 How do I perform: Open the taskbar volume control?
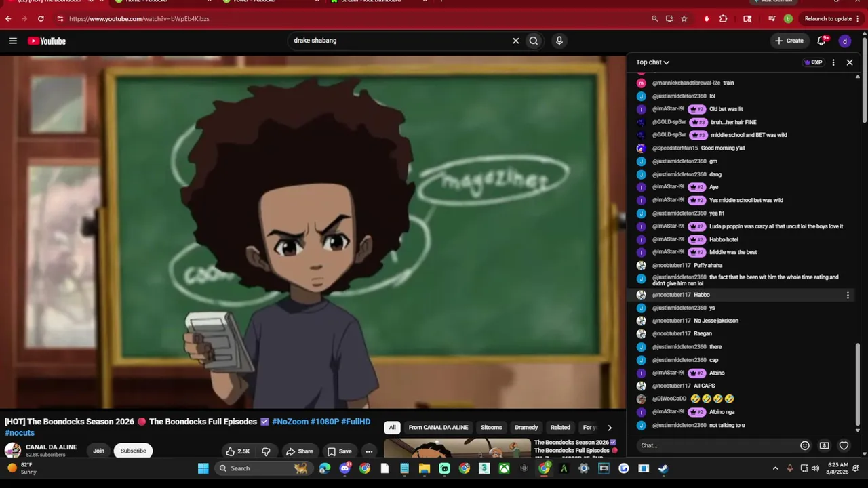tap(815, 468)
